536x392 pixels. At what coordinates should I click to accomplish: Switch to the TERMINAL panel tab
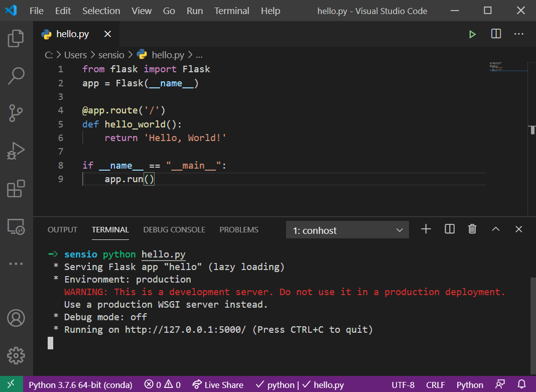110,230
